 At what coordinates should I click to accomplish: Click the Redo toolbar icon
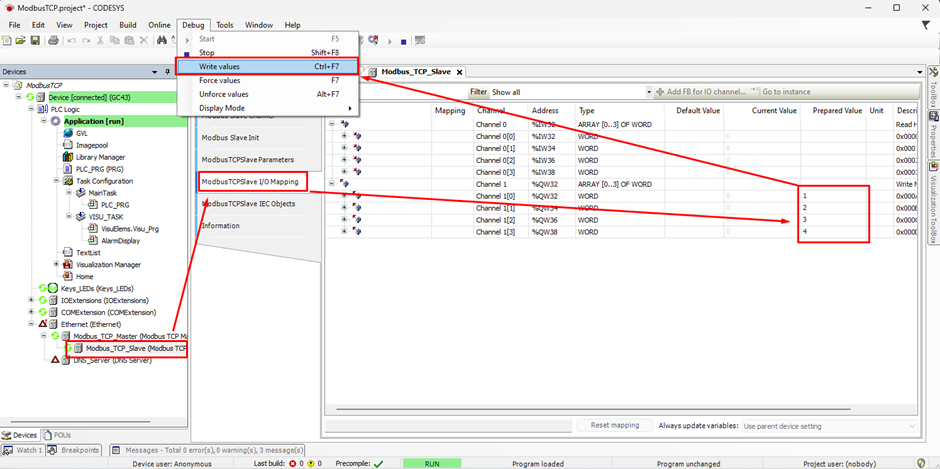click(86, 41)
